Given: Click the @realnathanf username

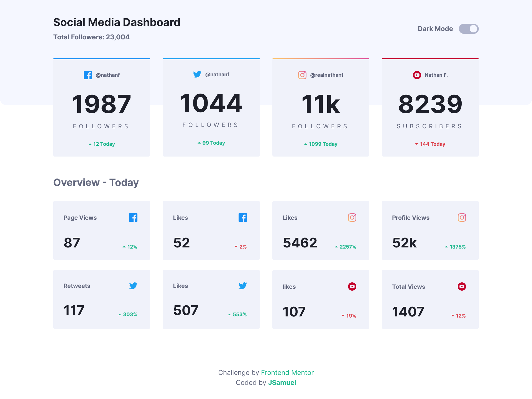Looking at the screenshot, I should point(327,75).
